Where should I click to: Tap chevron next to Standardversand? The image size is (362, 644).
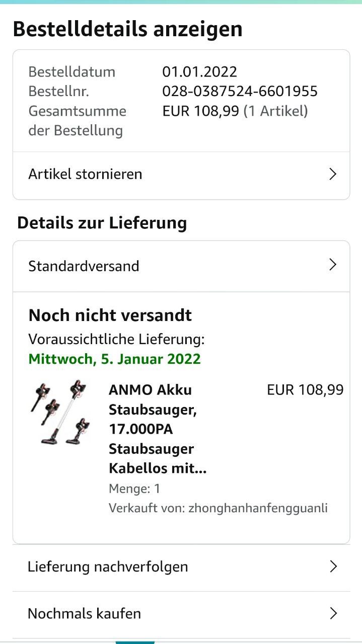tap(332, 265)
